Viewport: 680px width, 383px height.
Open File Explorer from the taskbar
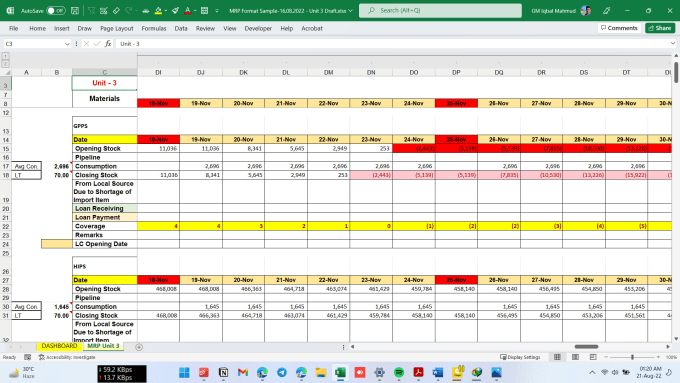tap(321, 373)
